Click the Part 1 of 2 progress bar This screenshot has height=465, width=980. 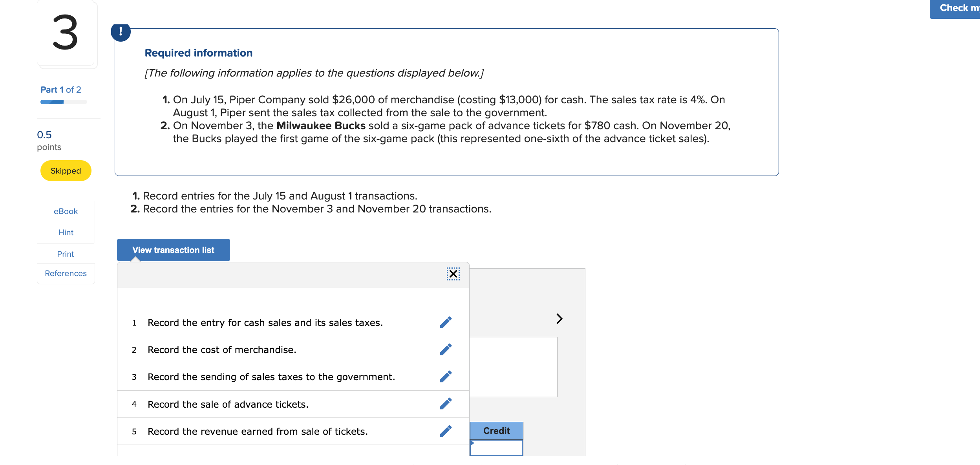coord(64,102)
